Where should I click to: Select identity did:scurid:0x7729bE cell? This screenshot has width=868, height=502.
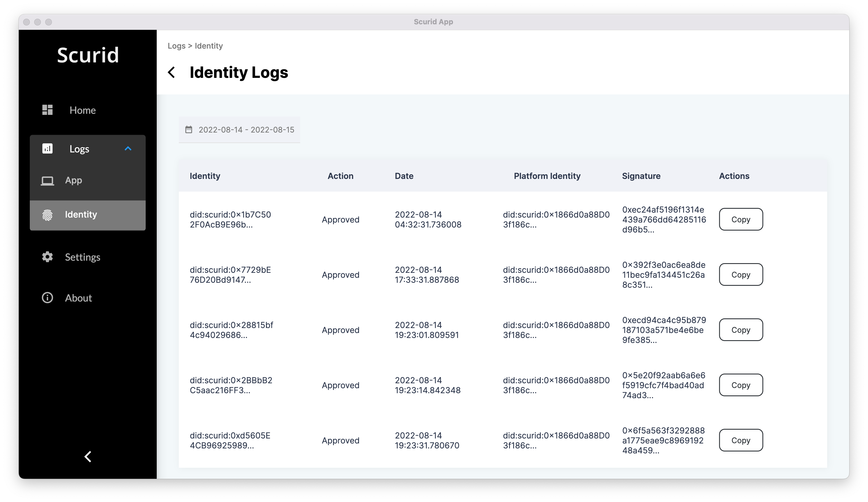coord(230,274)
